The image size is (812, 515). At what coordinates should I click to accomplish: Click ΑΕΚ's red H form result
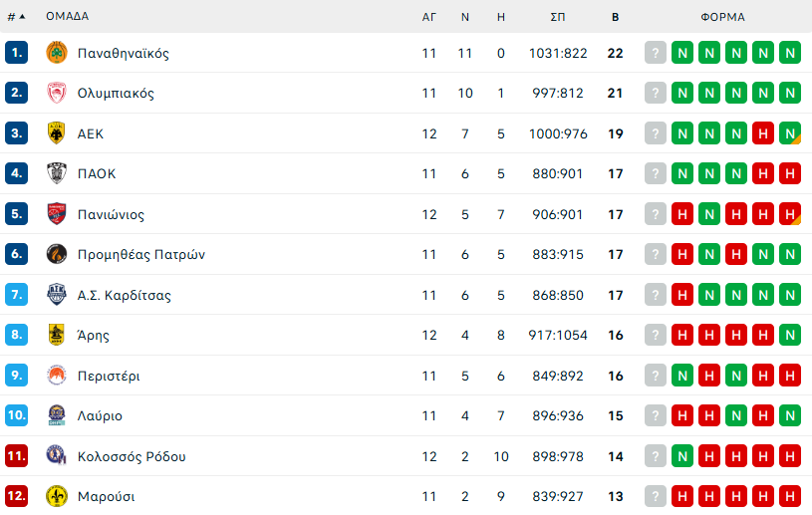[x=763, y=133]
